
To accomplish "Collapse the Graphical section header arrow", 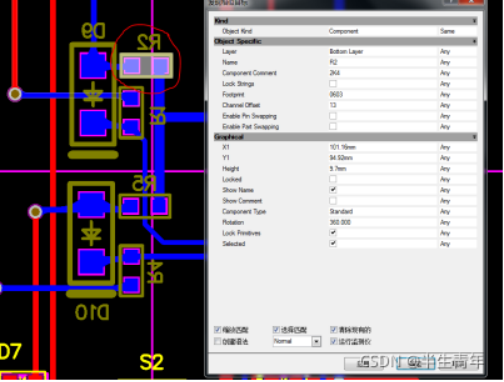I will 474,137.
